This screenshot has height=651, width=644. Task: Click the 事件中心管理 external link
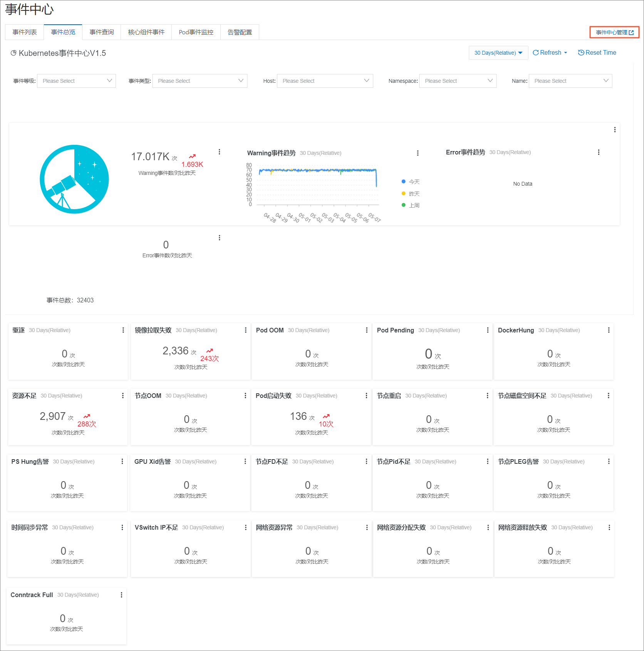click(x=614, y=32)
